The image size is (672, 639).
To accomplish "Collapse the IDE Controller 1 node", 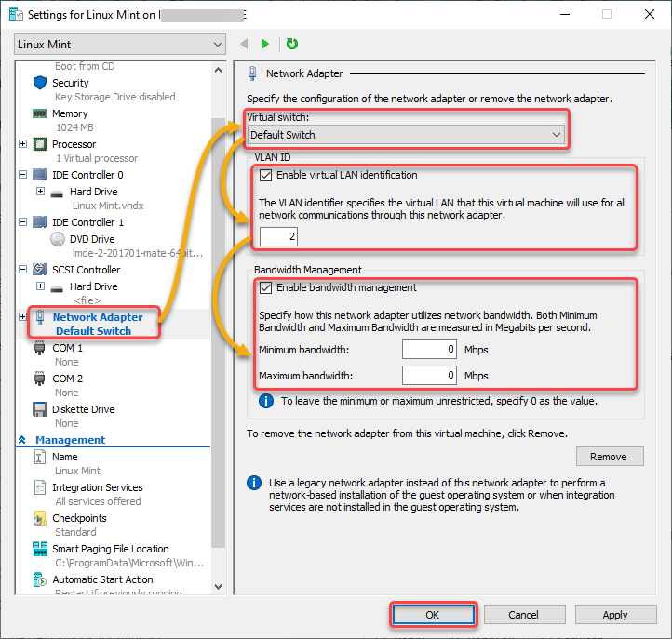I will [22, 222].
